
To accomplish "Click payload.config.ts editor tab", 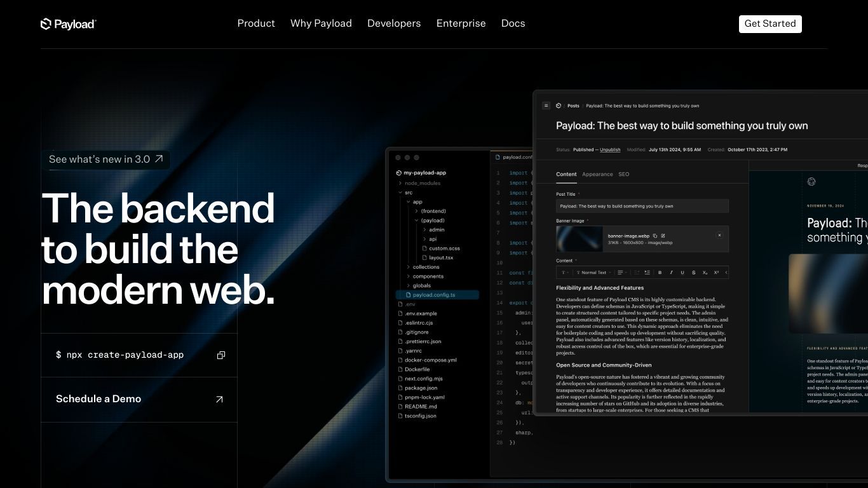I will click(x=513, y=157).
